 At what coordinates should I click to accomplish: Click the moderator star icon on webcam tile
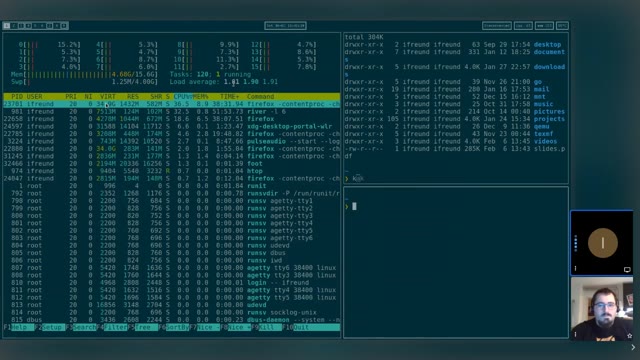tap(629, 336)
